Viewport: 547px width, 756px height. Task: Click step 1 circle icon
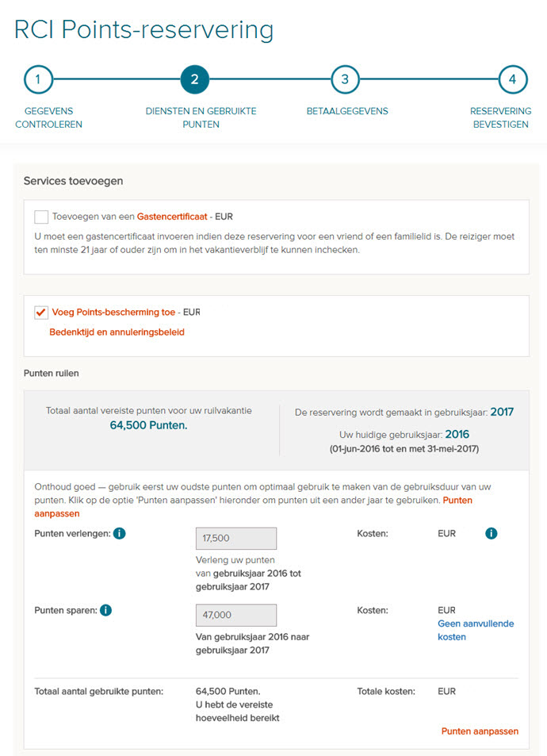tap(38, 79)
